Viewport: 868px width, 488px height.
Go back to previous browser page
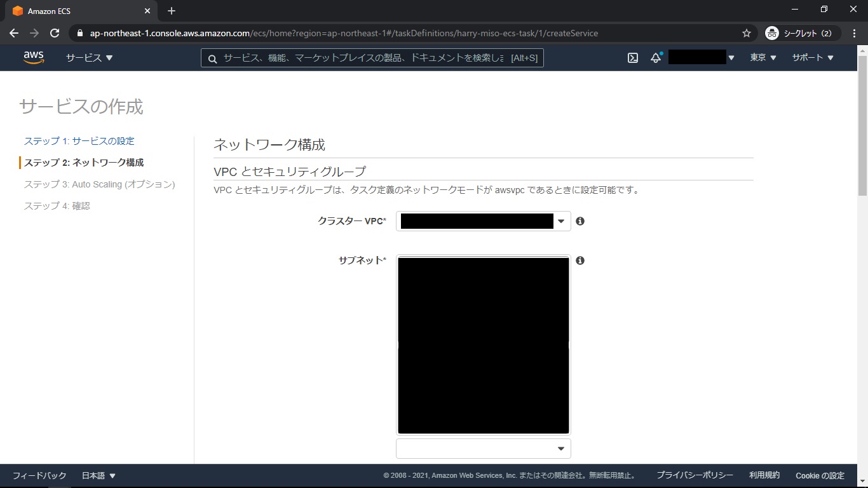[14, 33]
